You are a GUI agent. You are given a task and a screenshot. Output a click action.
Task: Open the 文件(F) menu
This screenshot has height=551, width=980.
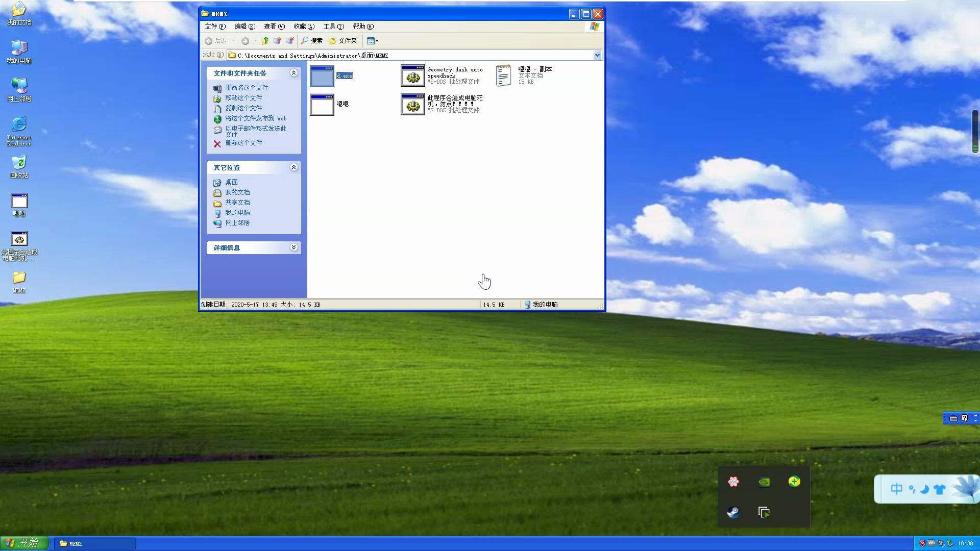[214, 27]
